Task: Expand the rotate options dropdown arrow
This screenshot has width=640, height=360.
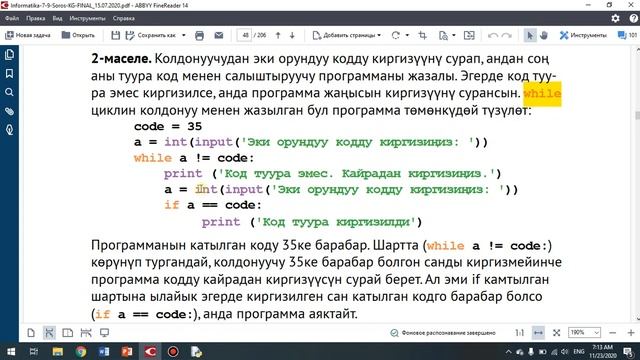Action: (407, 36)
